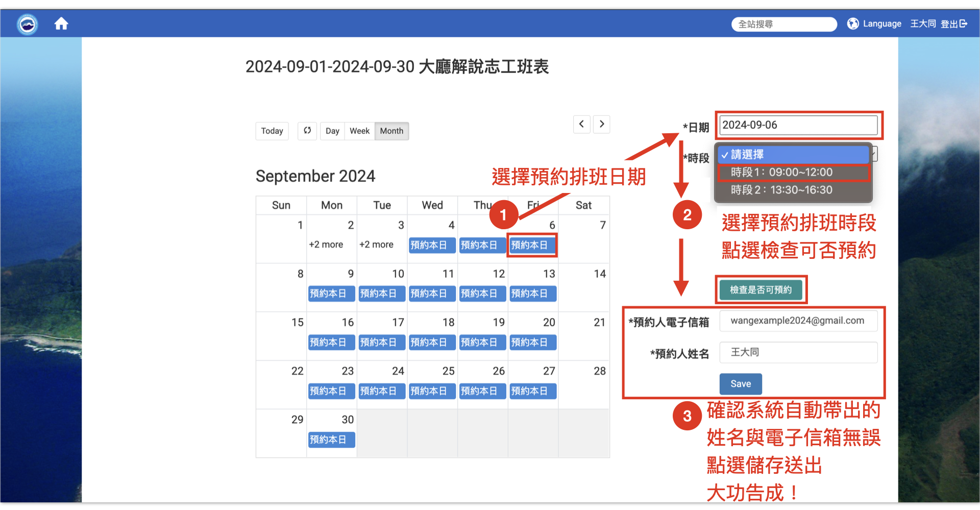Click the 全站搜尋 search field
Screen dimensions: 980x510
tap(784, 24)
